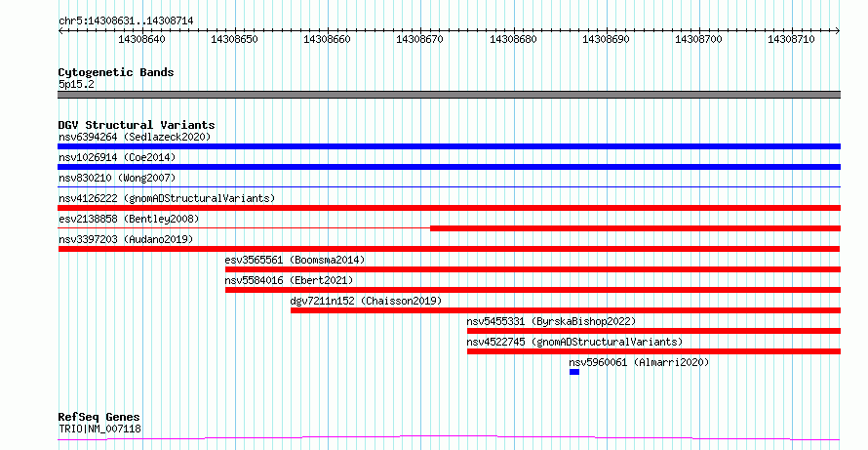Select the blue bar under nsv6394264
The width and height of the screenshot is (868, 450).
click(x=449, y=146)
